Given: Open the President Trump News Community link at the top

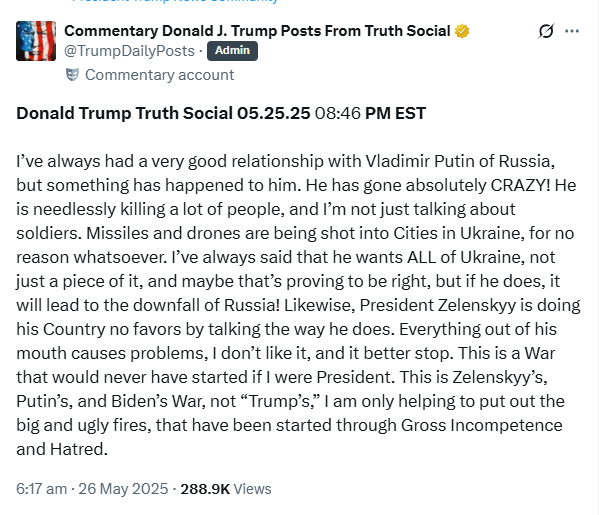Looking at the screenshot, I should coord(176,1).
